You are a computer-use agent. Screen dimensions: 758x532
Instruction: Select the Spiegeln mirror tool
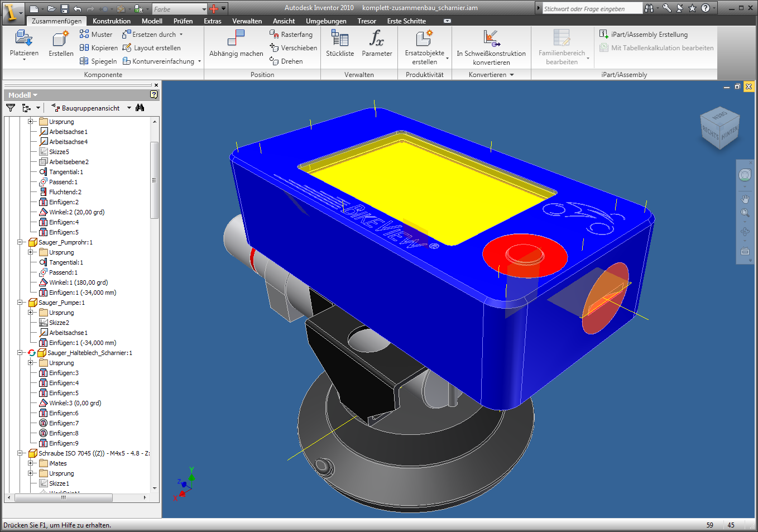98,61
